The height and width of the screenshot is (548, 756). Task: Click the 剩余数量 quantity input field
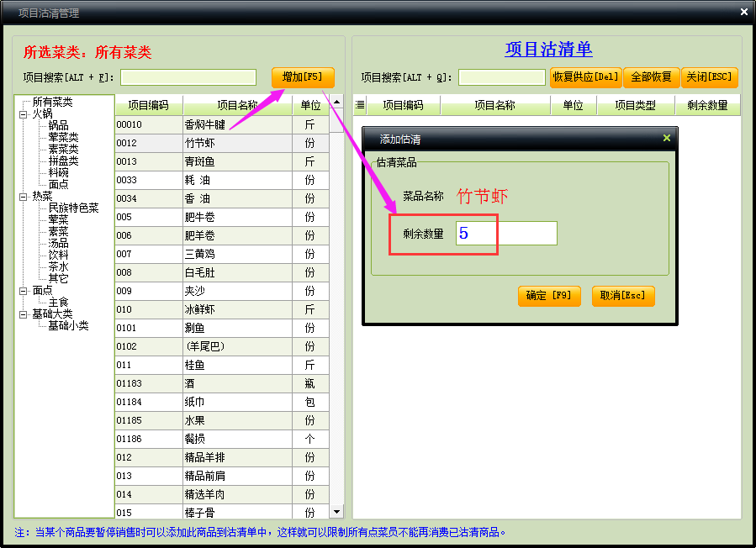tap(506, 234)
